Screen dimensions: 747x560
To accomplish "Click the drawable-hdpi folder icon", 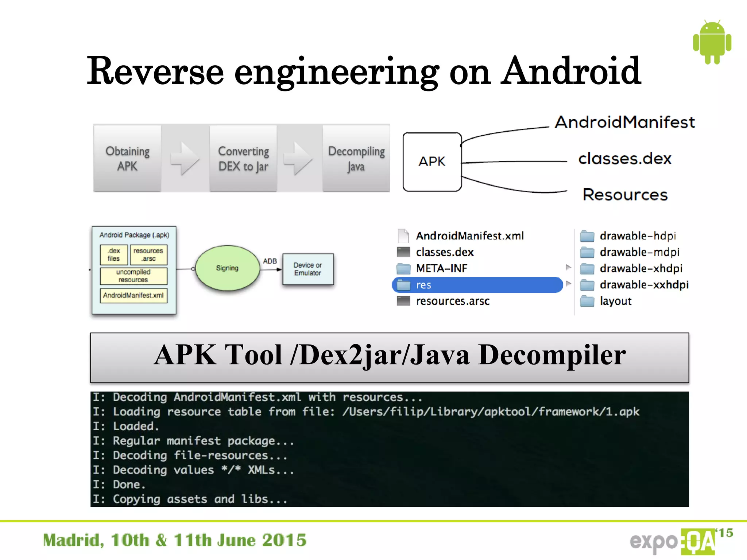I will coord(587,236).
